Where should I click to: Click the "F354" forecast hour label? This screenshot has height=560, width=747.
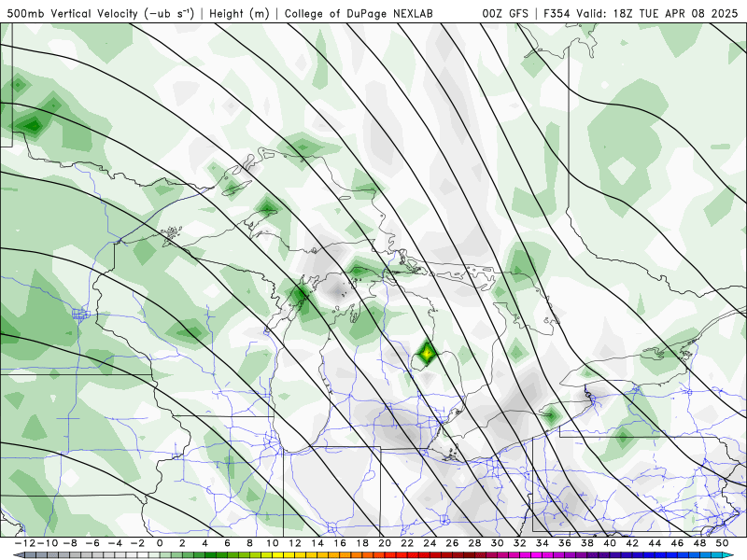(557, 14)
